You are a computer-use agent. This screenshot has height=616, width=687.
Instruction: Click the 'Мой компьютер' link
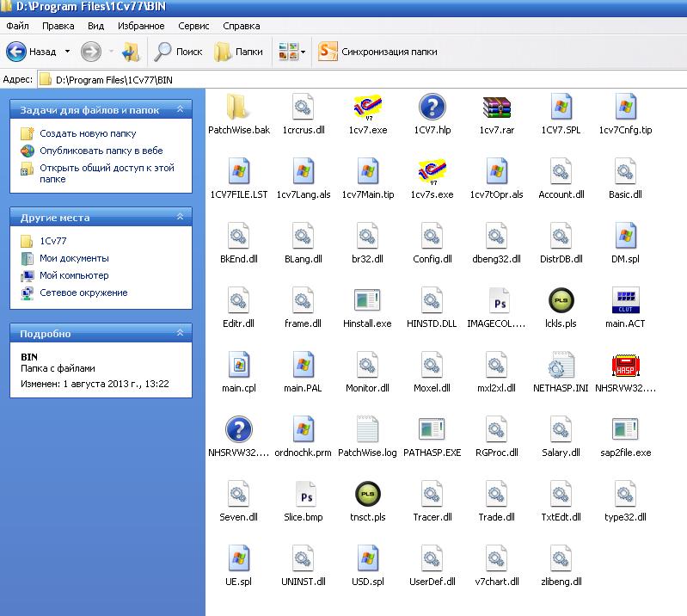[x=74, y=275]
